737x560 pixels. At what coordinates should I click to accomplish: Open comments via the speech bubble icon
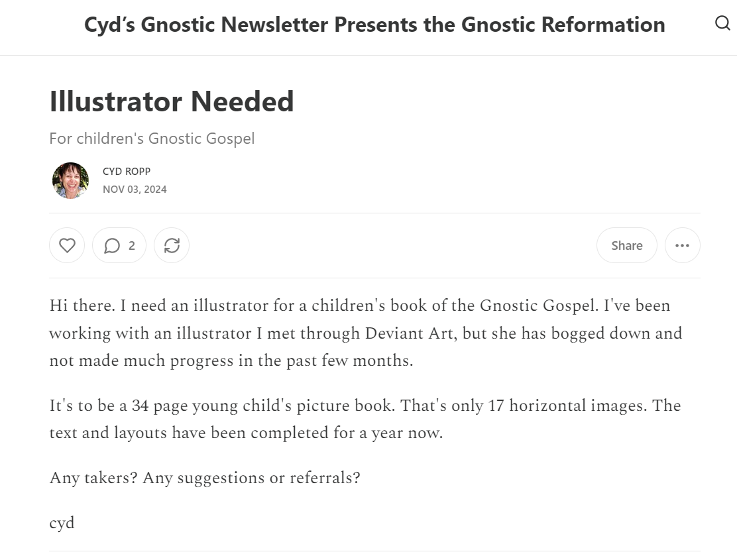[112, 245]
